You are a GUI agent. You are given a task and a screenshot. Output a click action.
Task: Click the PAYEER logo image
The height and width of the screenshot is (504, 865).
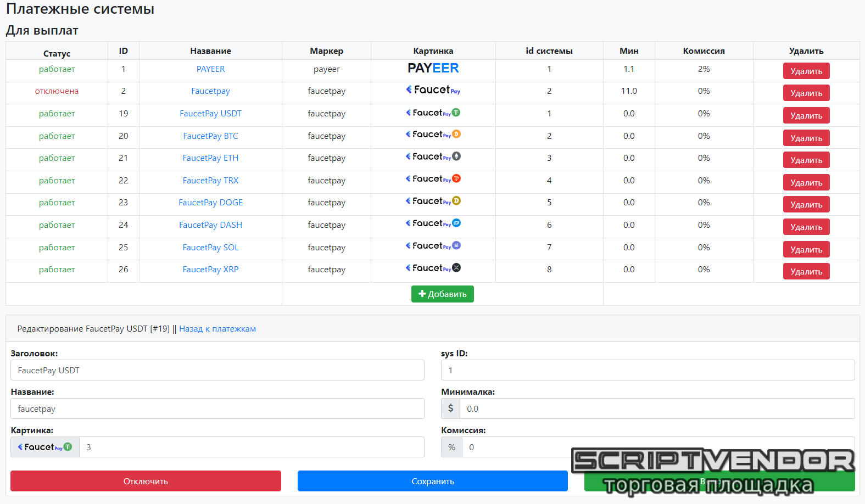point(433,68)
